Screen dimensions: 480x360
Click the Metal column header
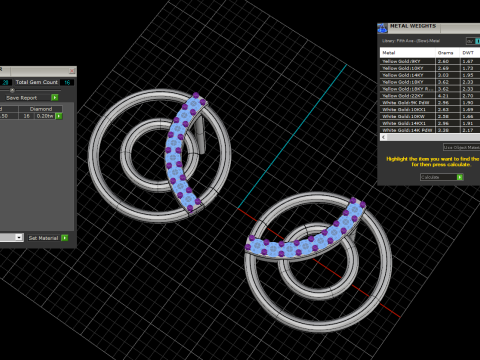[x=407, y=53]
